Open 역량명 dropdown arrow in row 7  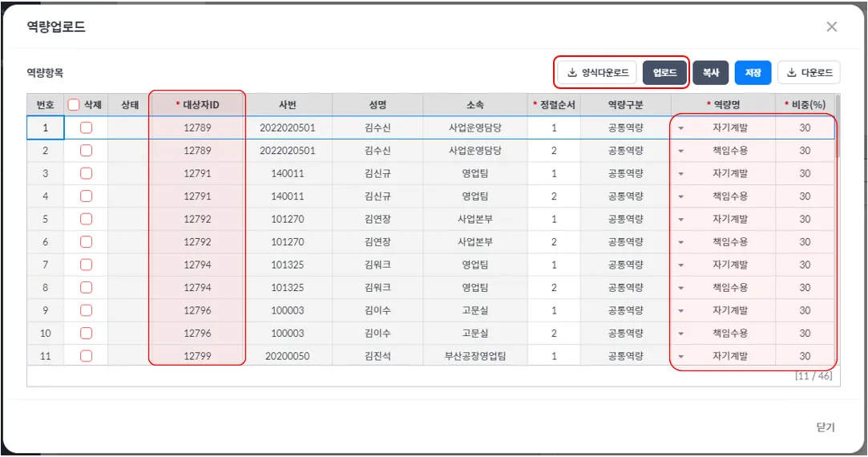(681, 265)
